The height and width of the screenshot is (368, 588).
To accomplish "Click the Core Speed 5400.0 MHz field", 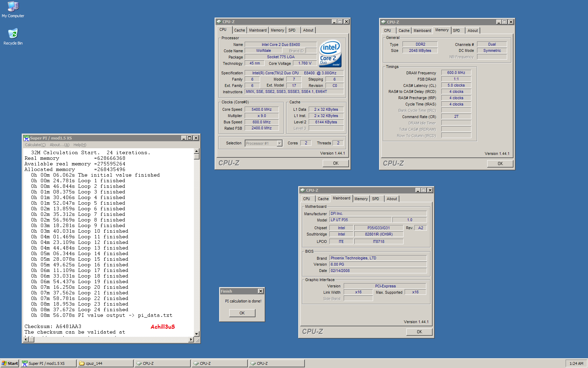I will click(x=262, y=109).
